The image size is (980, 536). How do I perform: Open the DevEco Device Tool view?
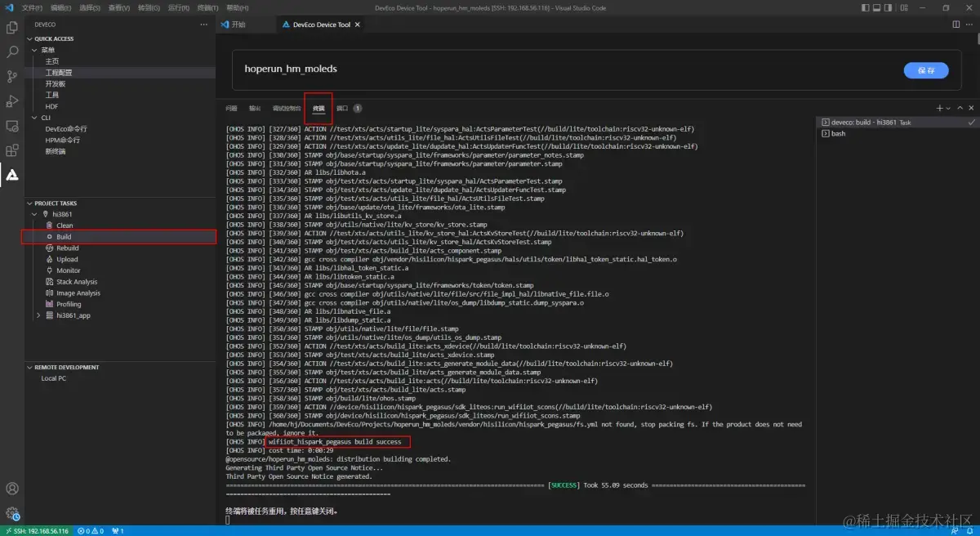(12, 174)
